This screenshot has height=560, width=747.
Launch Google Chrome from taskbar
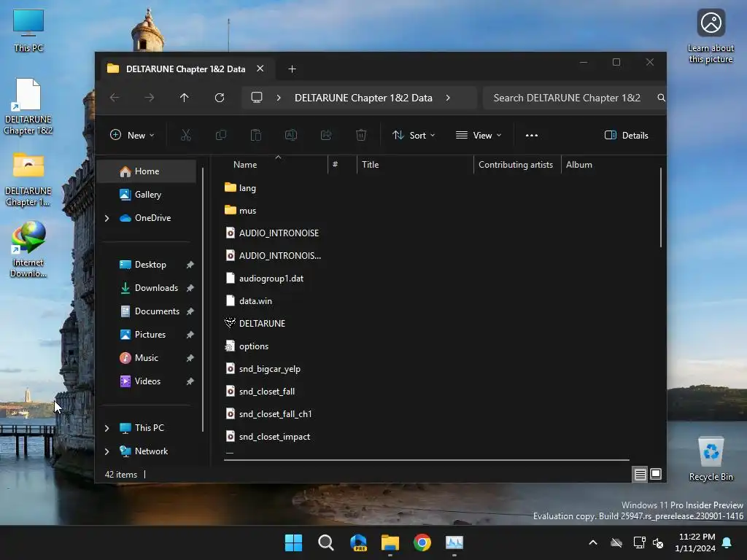tap(422, 542)
